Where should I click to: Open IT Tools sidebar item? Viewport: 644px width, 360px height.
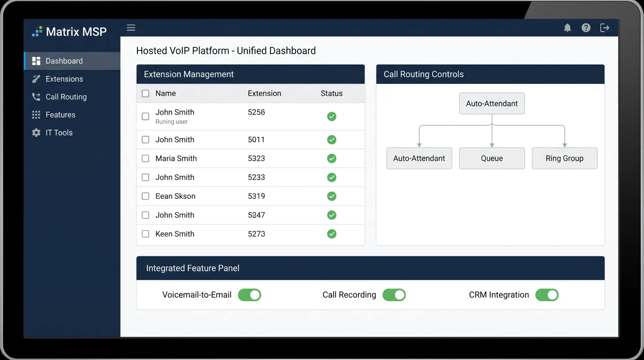pos(72,133)
